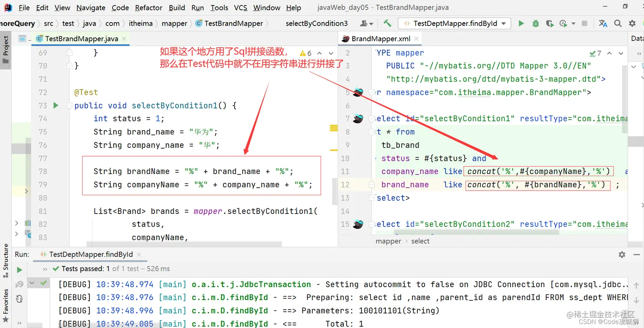The width and height of the screenshot is (644, 328).
Task: Go to next highlighted problem in Java editor
Action: [x=331, y=53]
